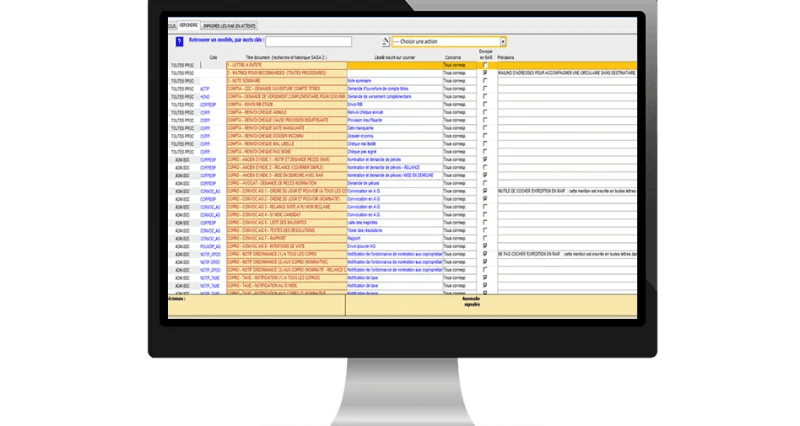This screenshot has width=800, height=426.
Task: Select 'COPRO - Taxe - Notification au syndic' template
Action: point(268,284)
